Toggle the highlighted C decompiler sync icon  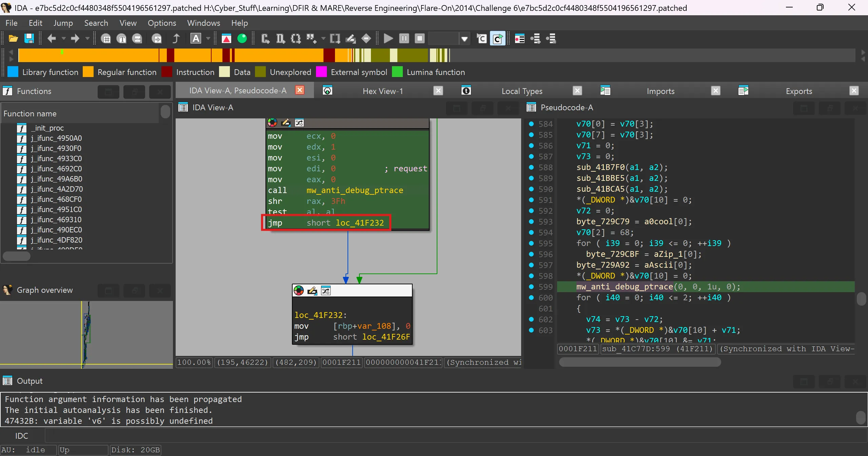[497, 39]
